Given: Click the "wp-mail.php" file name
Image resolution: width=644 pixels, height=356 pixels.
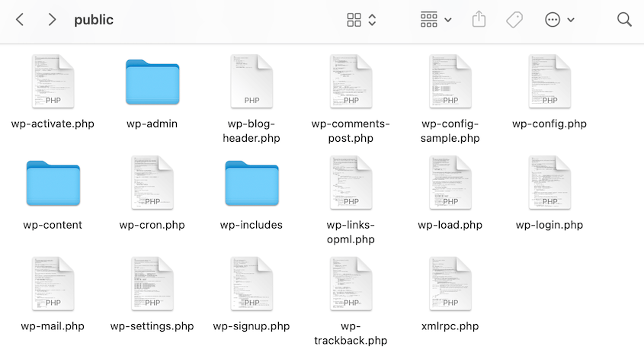Looking at the screenshot, I should pyautogui.click(x=53, y=326).
